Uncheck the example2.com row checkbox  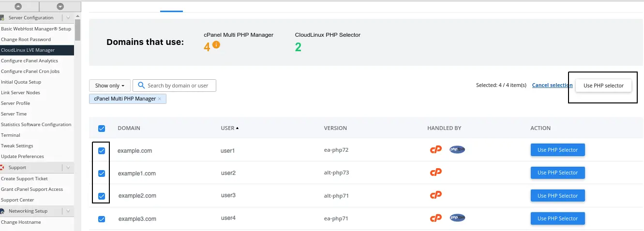coord(102,196)
